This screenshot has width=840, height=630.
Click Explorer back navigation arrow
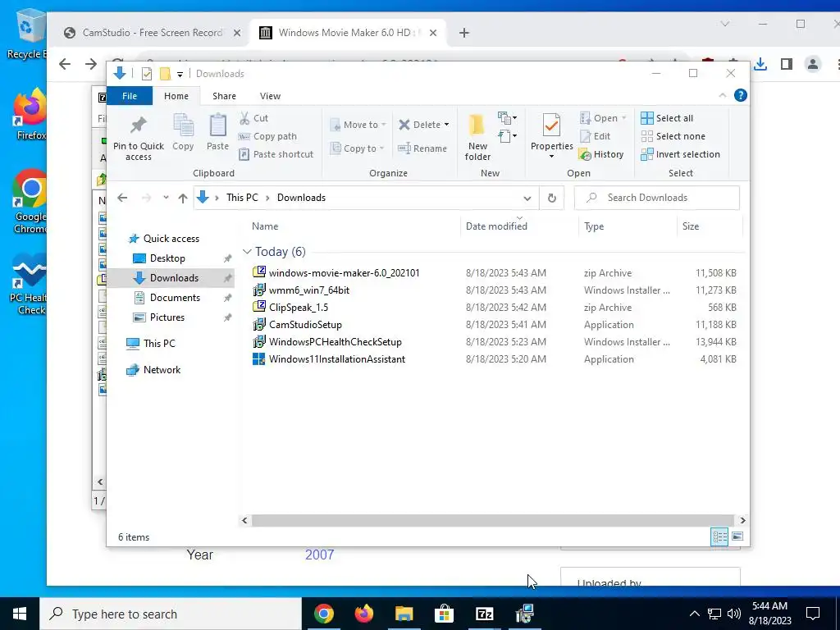tap(122, 198)
